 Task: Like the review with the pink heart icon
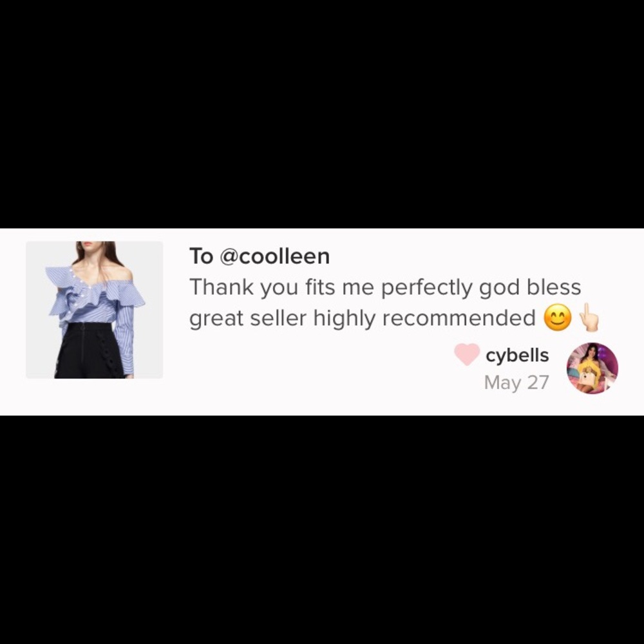point(466,354)
